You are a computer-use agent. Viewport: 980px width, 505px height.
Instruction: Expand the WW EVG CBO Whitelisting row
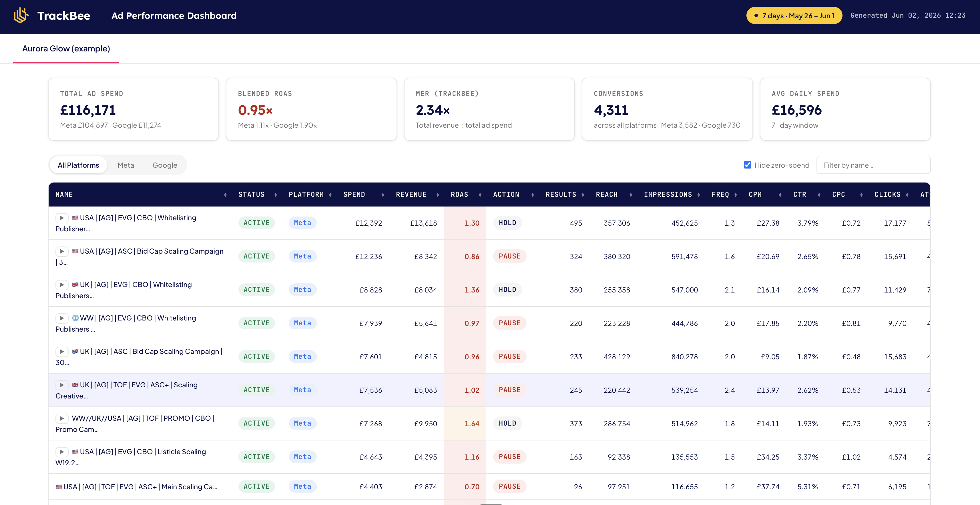(62, 318)
